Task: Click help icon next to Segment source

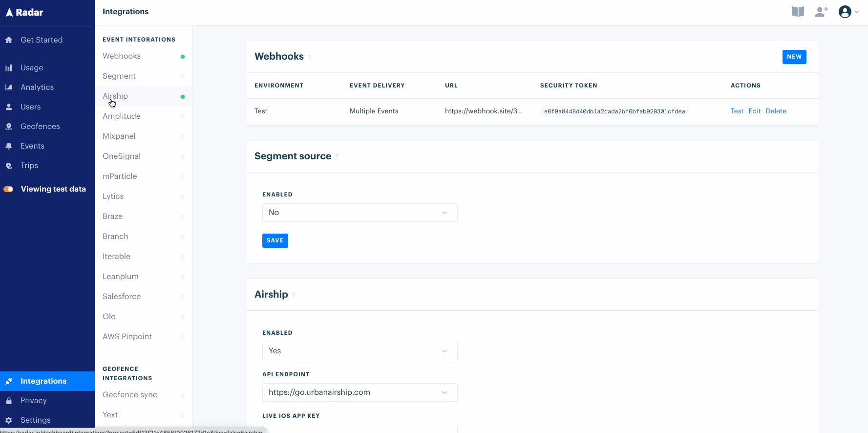Action: pyautogui.click(x=337, y=157)
